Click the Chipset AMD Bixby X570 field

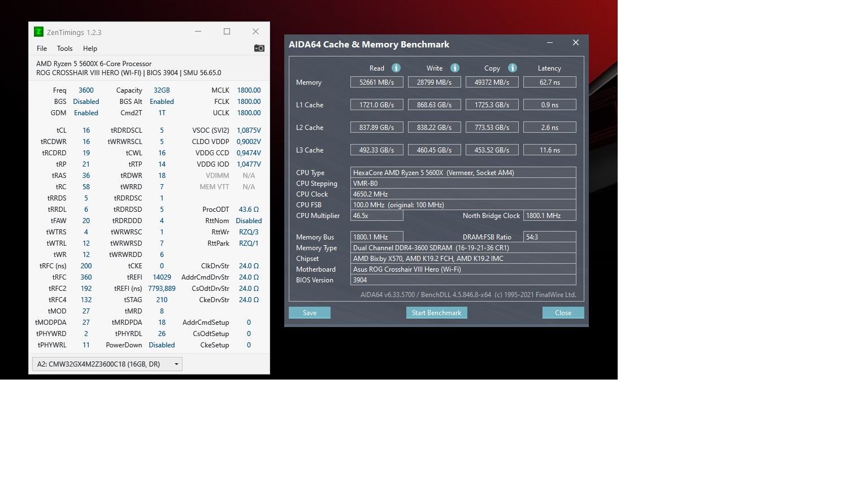(463, 259)
